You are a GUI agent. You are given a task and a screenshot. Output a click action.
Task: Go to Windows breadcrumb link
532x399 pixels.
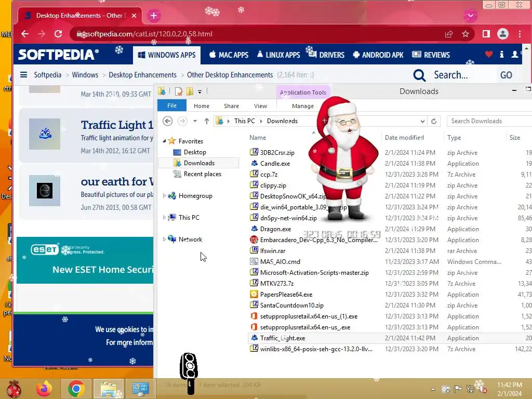85,75
